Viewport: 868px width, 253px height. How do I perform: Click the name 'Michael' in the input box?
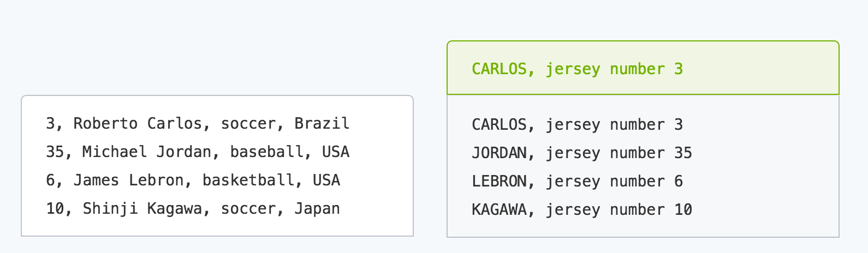[x=115, y=152]
